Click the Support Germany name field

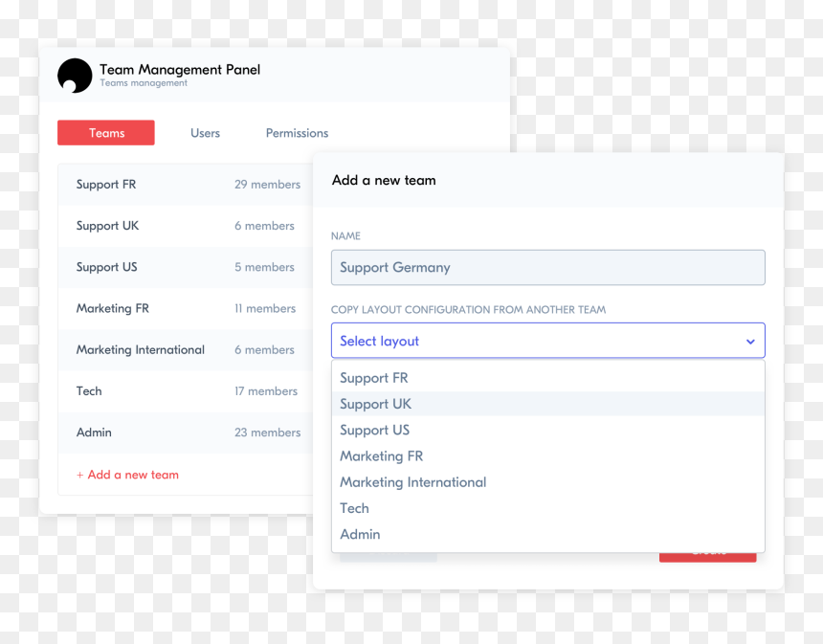click(548, 268)
